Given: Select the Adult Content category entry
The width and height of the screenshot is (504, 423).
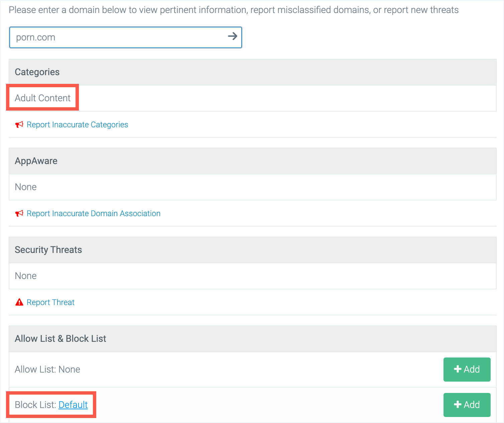Looking at the screenshot, I should 43,98.
